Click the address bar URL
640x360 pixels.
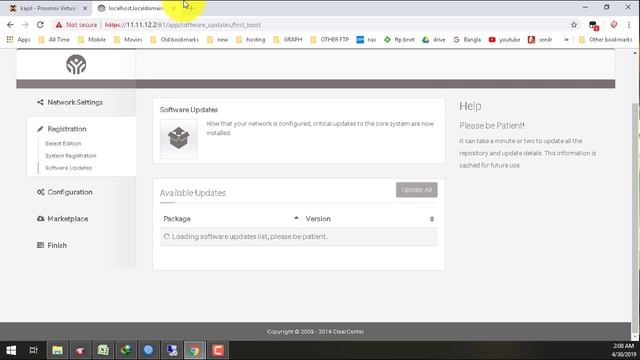182,25
